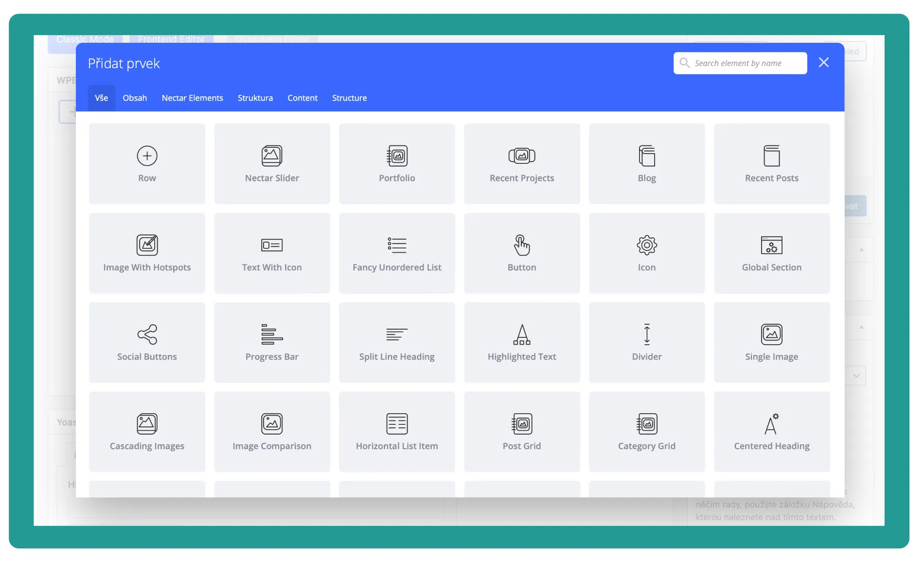Insert the Image Comparison element
This screenshot has width=924, height=561.
click(x=272, y=432)
